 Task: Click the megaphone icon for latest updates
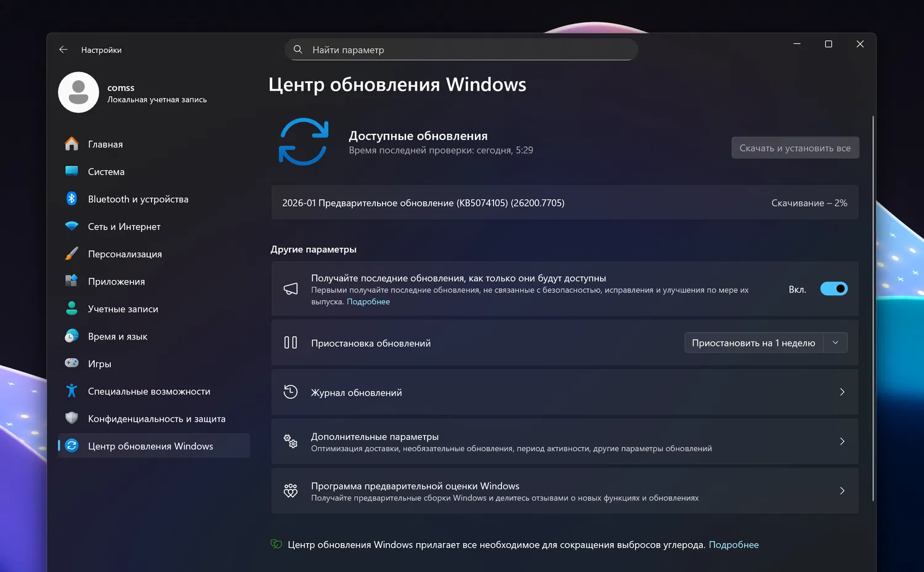pos(291,289)
